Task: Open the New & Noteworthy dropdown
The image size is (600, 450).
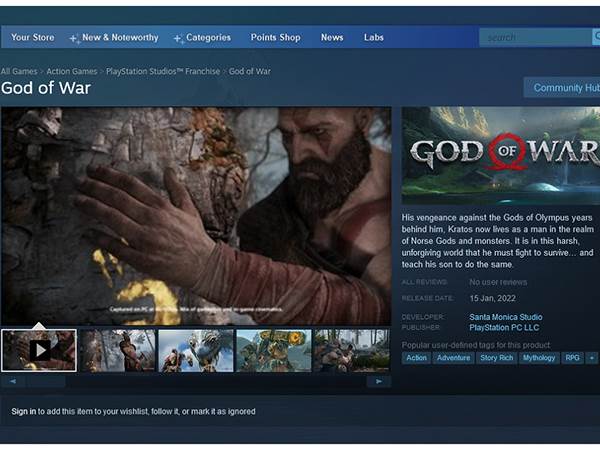Action: (120, 38)
